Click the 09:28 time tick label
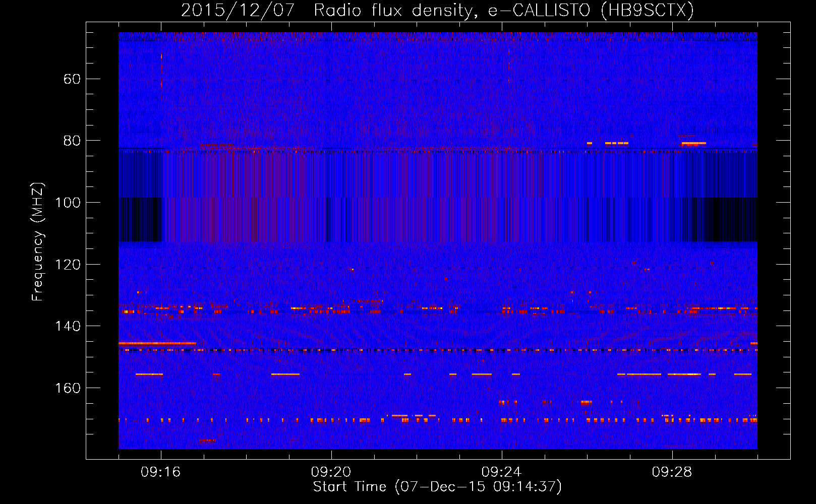816x504 pixels. tap(672, 472)
